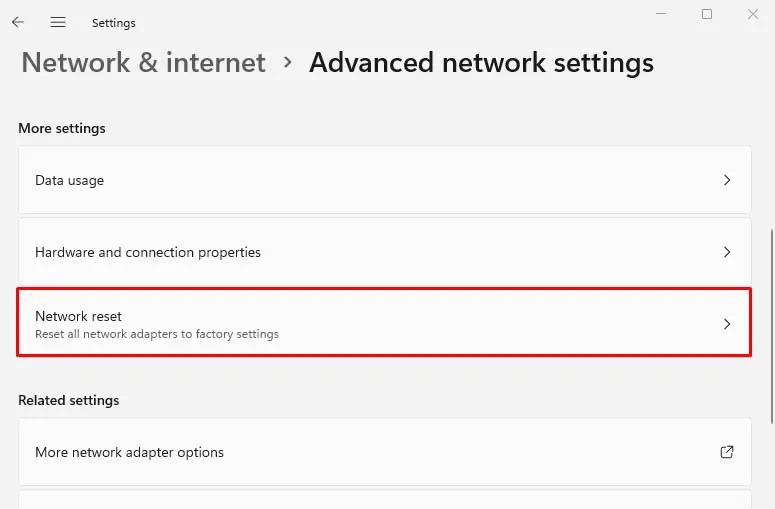Maximize the Settings window
The image size is (775, 509).
[707, 14]
